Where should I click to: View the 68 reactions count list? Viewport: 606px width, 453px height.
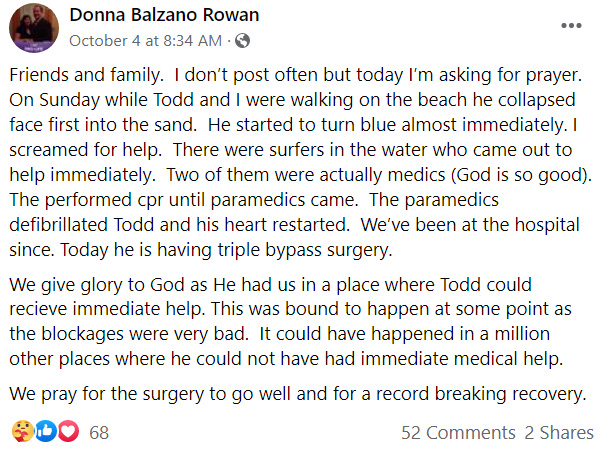99,433
